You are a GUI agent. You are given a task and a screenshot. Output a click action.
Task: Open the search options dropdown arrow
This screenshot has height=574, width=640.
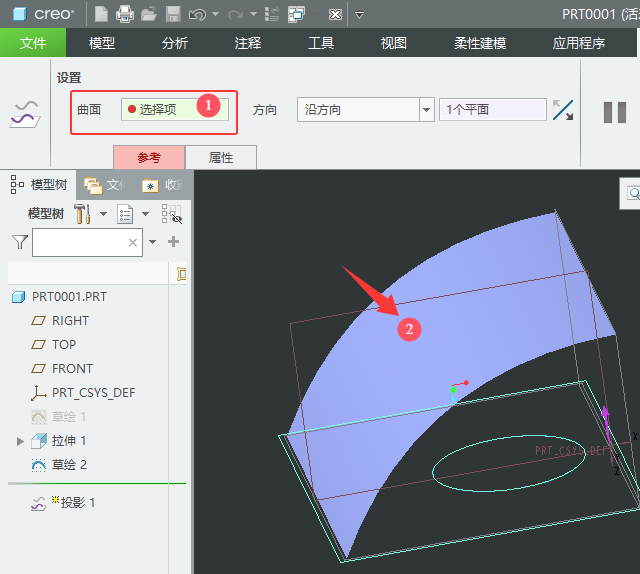tap(152, 242)
